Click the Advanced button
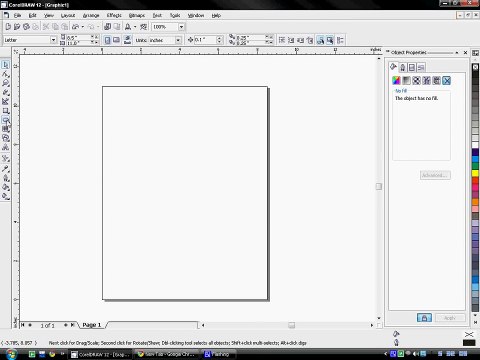 tap(435, 175)
